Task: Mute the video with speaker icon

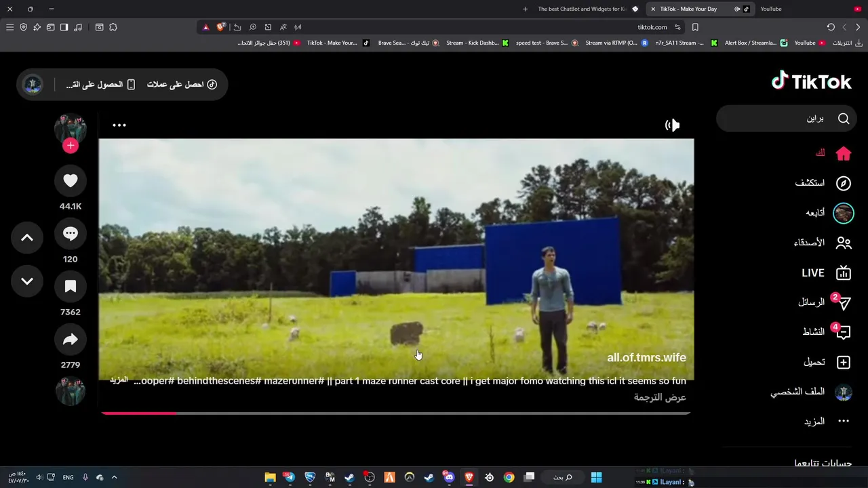Action: [x=672, y=125]
